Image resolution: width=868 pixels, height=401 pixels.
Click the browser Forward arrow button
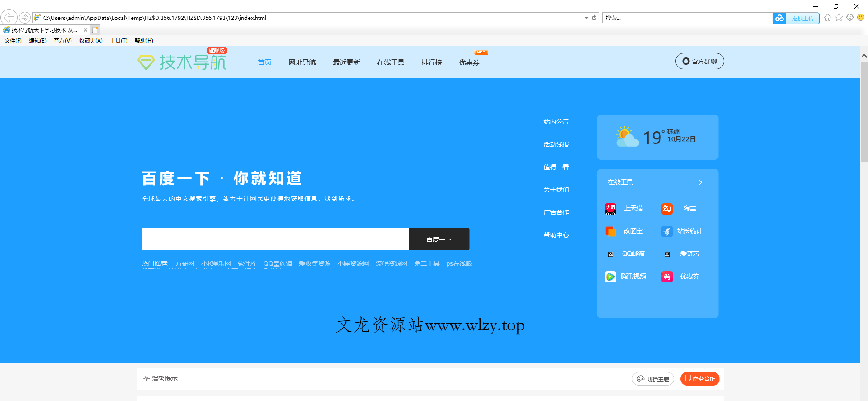point(25,18)
